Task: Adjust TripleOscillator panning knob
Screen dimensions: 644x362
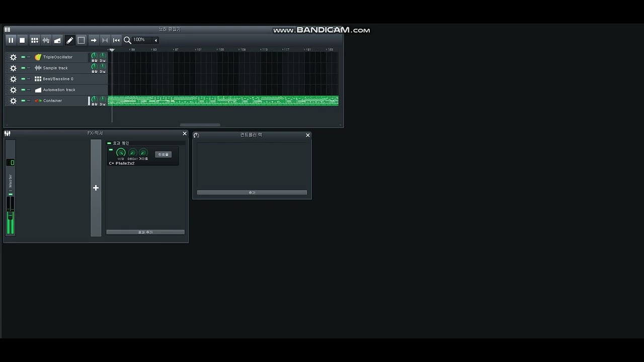Action: 103,56
